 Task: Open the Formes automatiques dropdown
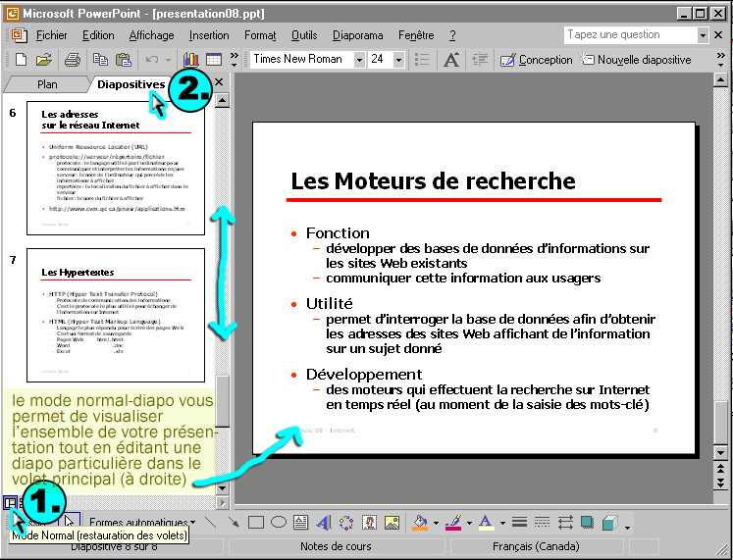click(x=141, y=522)
